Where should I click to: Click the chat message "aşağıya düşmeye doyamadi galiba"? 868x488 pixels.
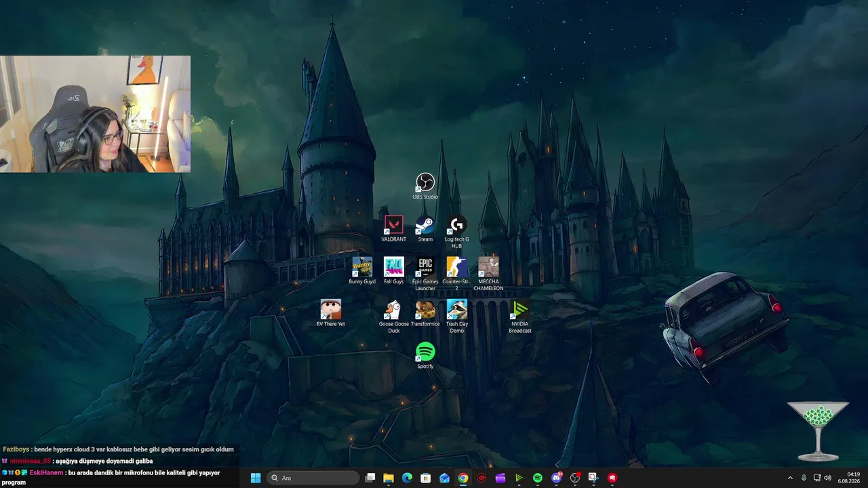[x=104, y=461]
